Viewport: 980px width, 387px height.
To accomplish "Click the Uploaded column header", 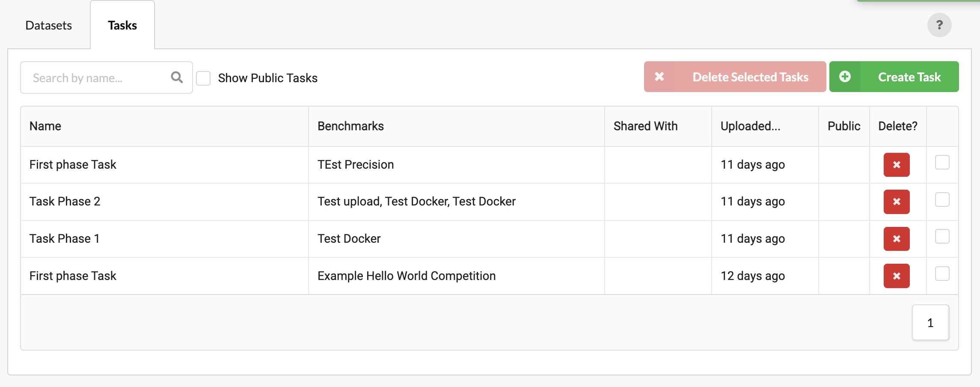I will coord(750,126).
